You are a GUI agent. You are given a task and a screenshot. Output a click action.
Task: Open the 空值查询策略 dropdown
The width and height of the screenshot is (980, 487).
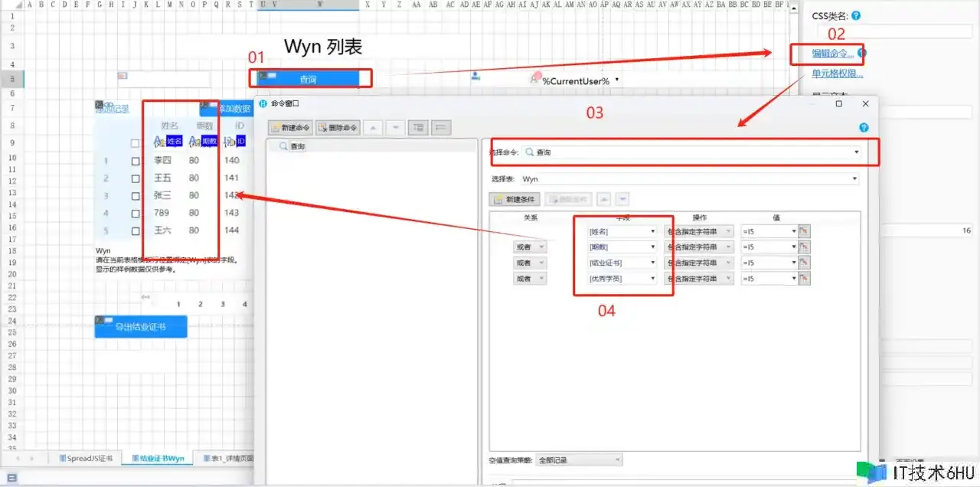point(578,460)
